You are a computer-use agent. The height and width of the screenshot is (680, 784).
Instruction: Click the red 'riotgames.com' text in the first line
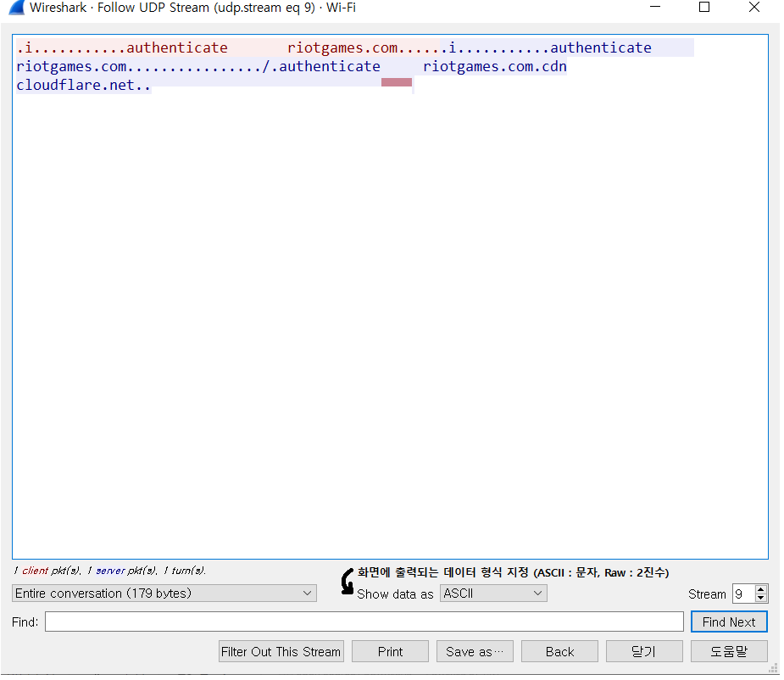[x=344, y=48]
